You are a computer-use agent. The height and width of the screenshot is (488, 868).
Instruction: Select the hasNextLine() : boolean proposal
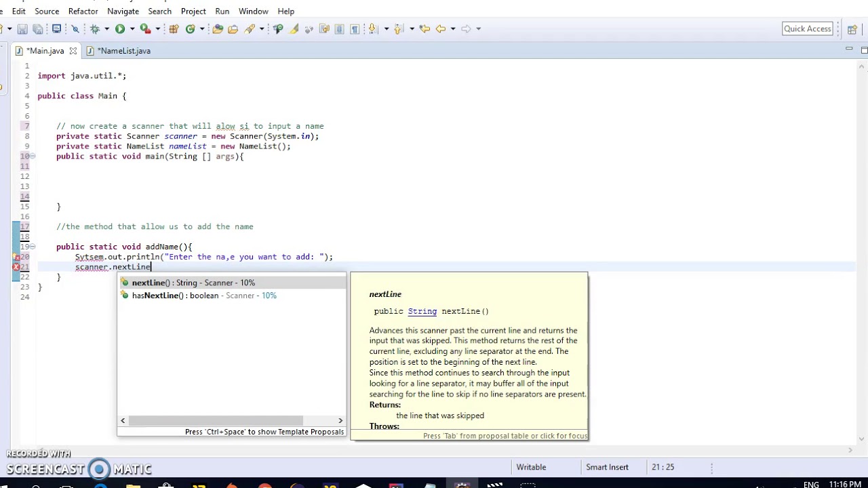pos(231,296)
